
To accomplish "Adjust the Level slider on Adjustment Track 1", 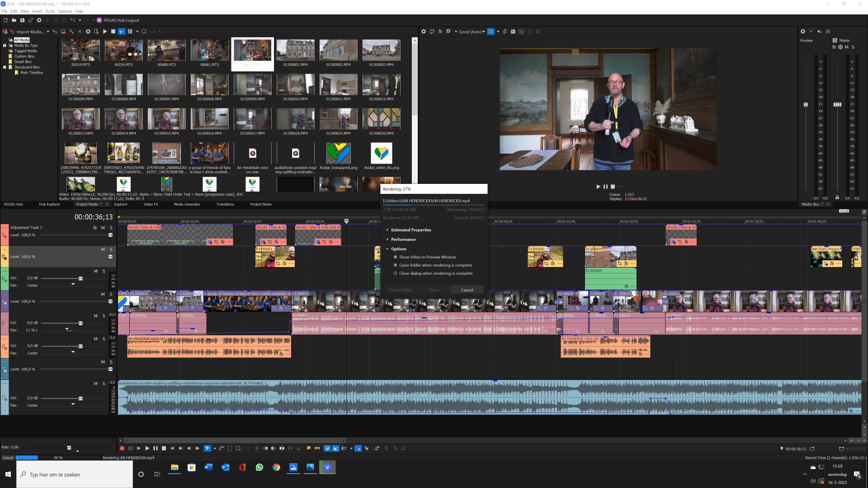I will pyautogui.click(x=110, y=235).
